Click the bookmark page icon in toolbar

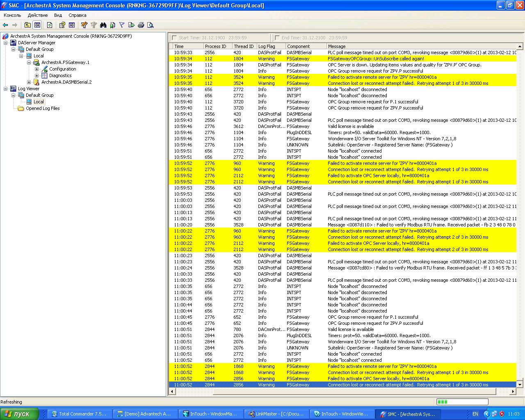[112, 25]
